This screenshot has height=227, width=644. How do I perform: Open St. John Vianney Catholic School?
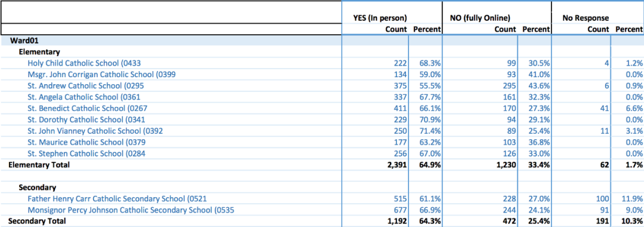(x=97, y=131)
